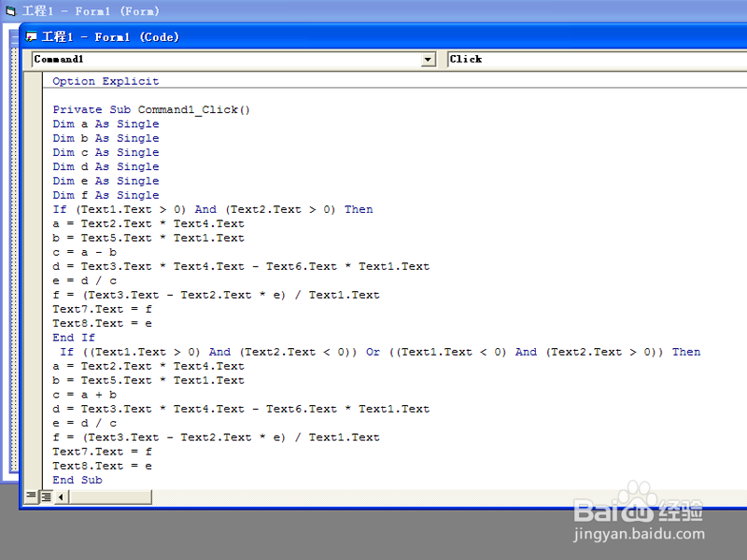Click the Form1 (Code) window icon
Image resolution: width=747 pixels, height=560 pixels.
pos(31,36)
